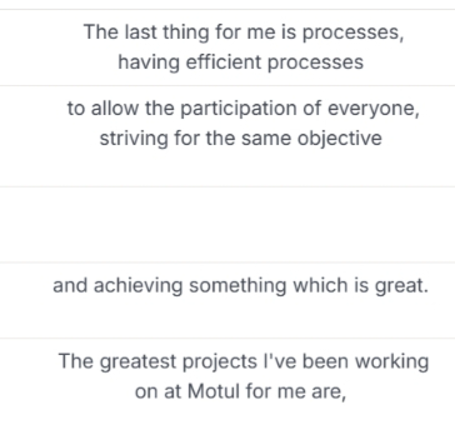Place cursor on the word "efficient"
The height and width of the screenshot is (437, 455).
[x=224, y=62]
